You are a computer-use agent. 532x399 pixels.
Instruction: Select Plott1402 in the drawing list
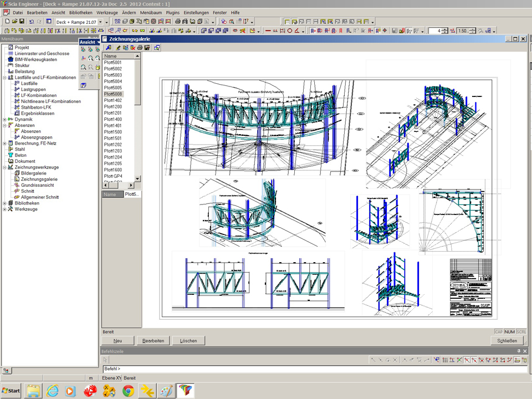click(113, 100)
